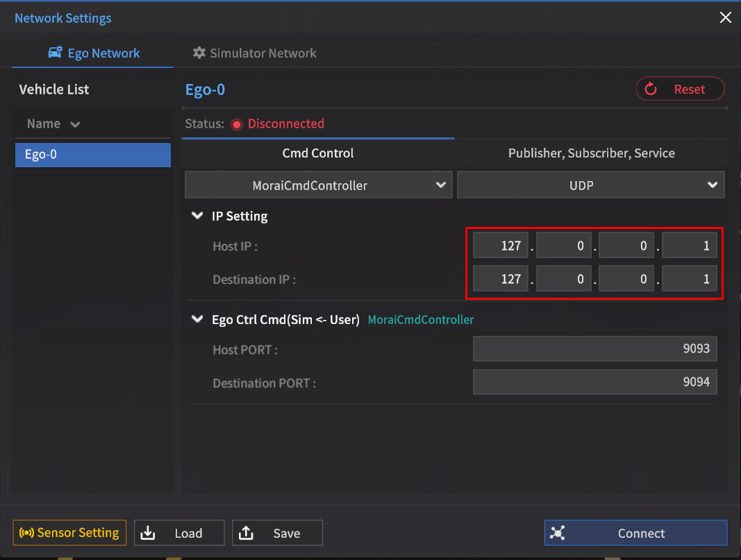741x560 pixels.
Task: Click the Load button
Action: (179, 533)
